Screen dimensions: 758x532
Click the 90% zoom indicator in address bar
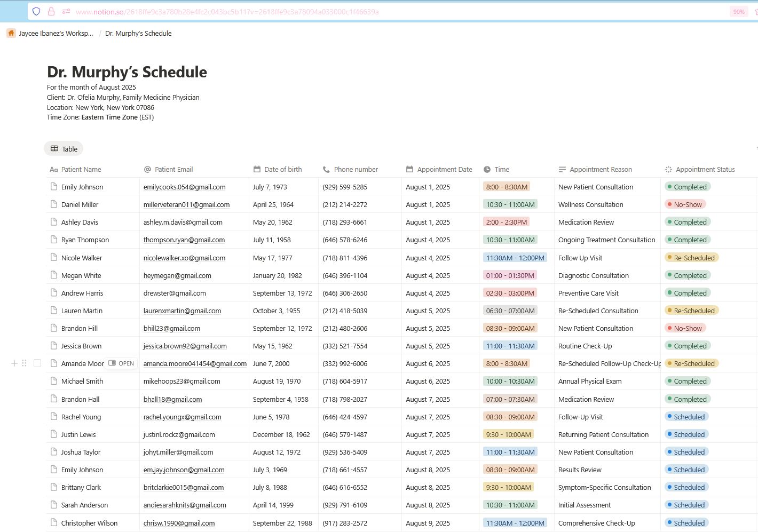pos(739,12)
